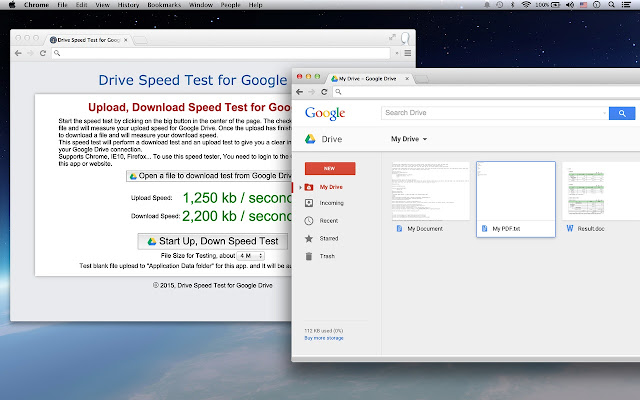Viewport: 640px width, 400px height.
Task: Expand My Drive folder tree arrow
Action: (300, 187)
